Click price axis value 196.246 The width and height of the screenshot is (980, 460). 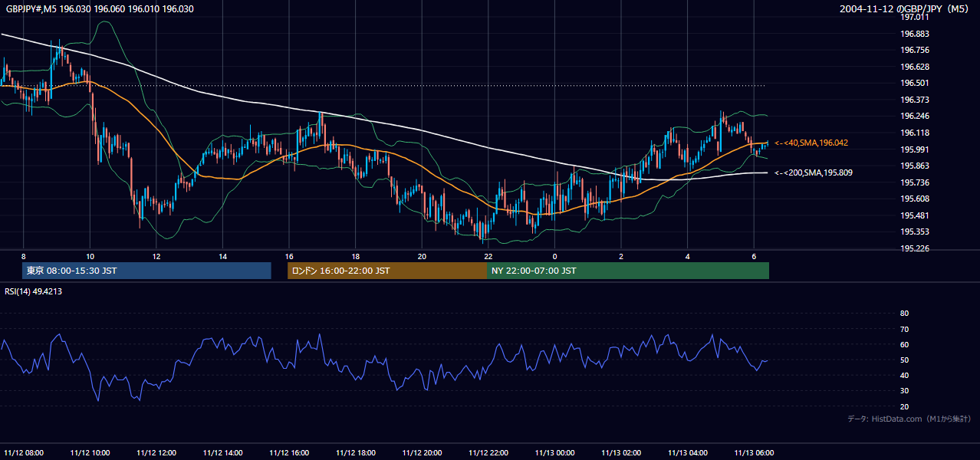915,116
